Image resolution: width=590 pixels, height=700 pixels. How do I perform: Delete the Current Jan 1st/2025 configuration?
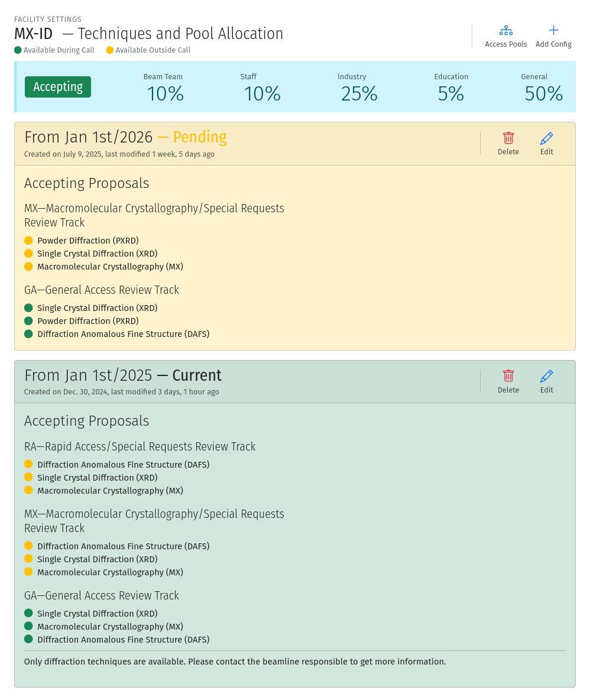508,382
